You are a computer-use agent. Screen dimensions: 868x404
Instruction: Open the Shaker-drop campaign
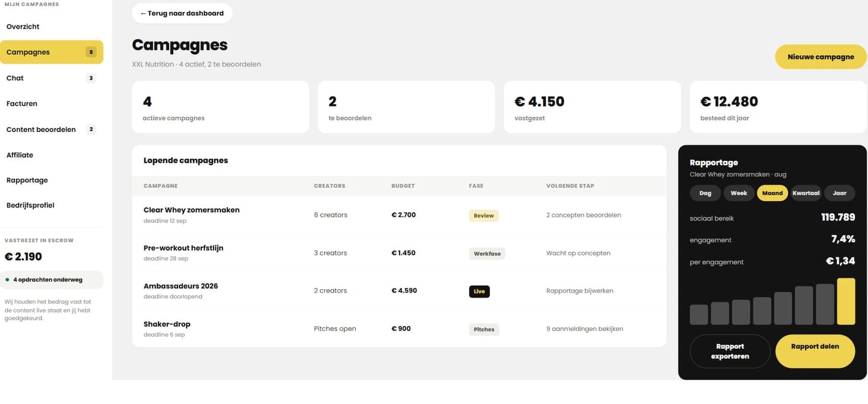[167, 324]
